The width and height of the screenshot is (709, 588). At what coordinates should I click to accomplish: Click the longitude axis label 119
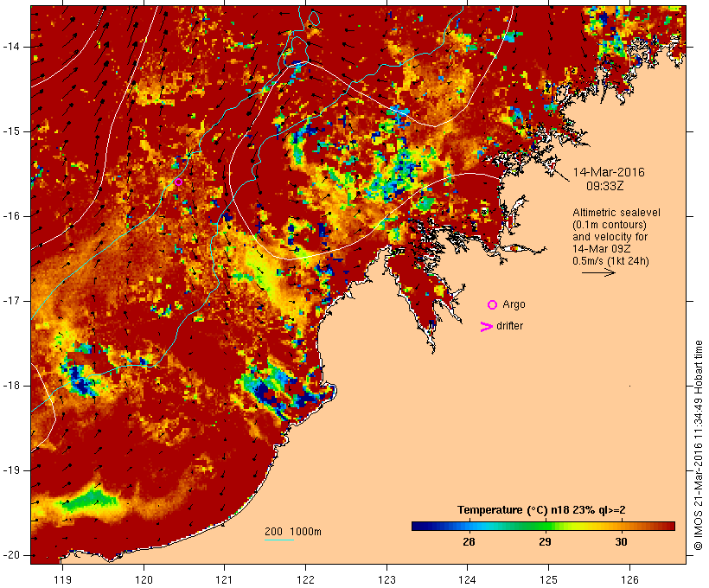coord(62,579)
